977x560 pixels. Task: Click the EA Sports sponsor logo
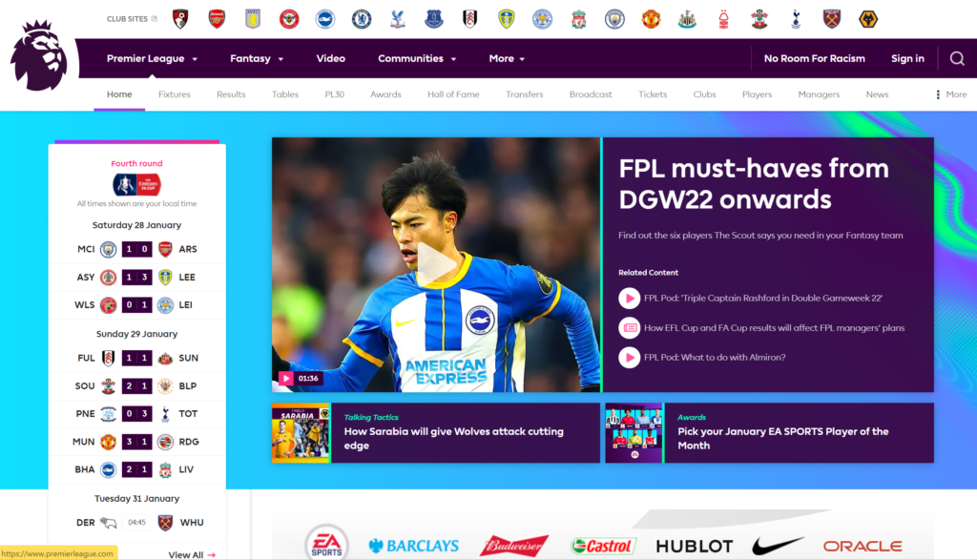coord(326,545)
